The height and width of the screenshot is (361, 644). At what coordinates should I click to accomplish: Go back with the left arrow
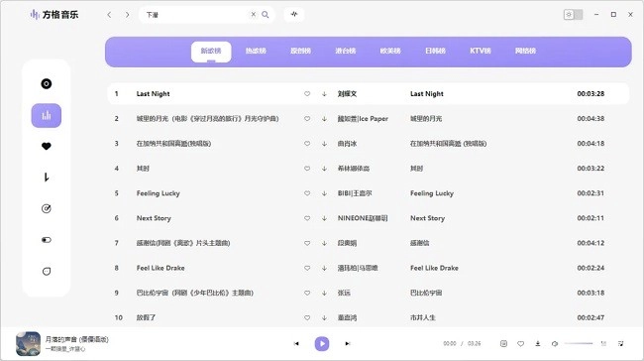point(109,15)
